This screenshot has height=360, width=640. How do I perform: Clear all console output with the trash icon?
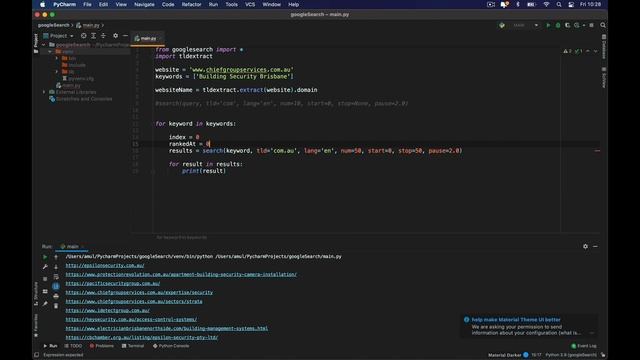point(56,306)
